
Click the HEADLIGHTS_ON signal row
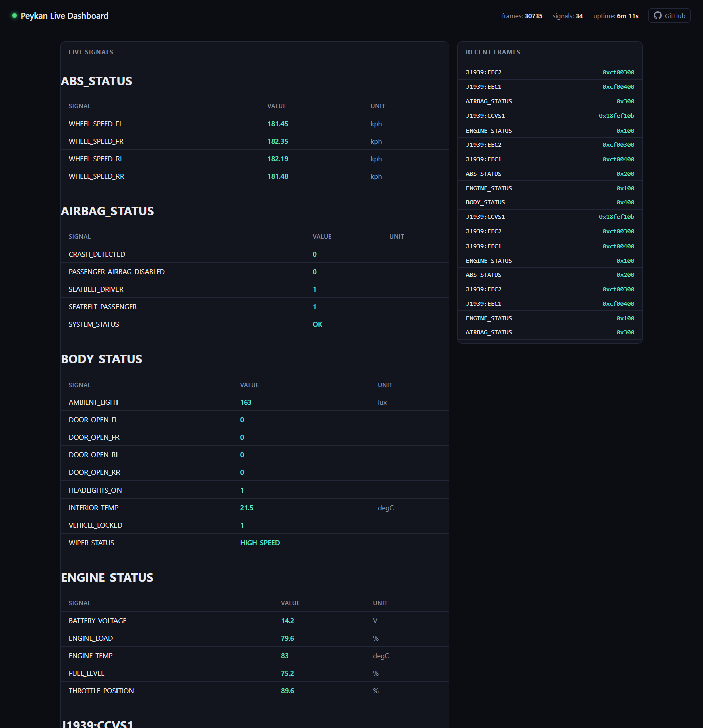pyautogui.click(x=255, y=490)
